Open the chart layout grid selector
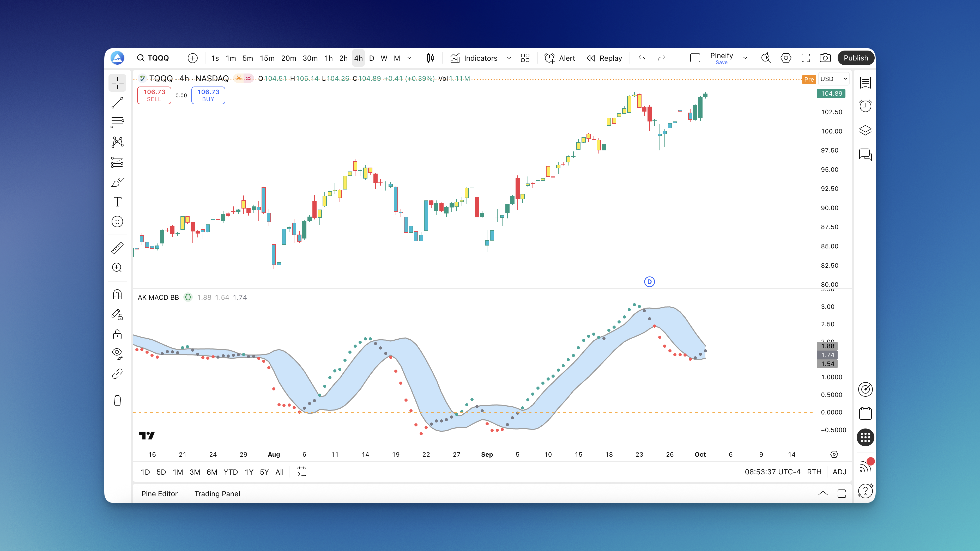Screen dimensions: 980x551 pos(525,58)
